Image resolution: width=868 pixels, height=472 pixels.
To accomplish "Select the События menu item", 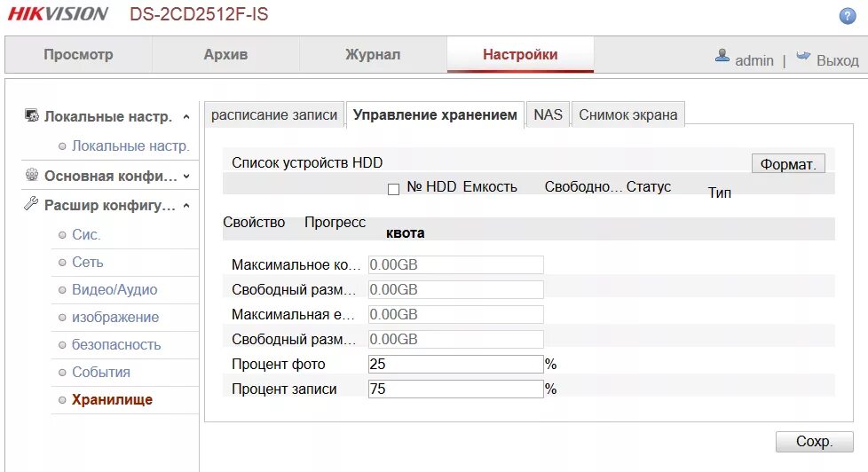I will pyautogui.click(x=101, y=373).
